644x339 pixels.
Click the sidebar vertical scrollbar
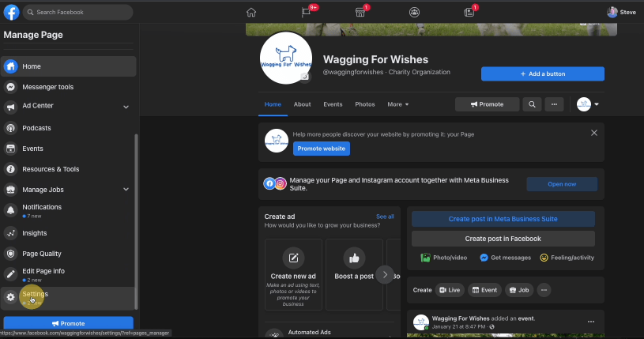(136, 222)
